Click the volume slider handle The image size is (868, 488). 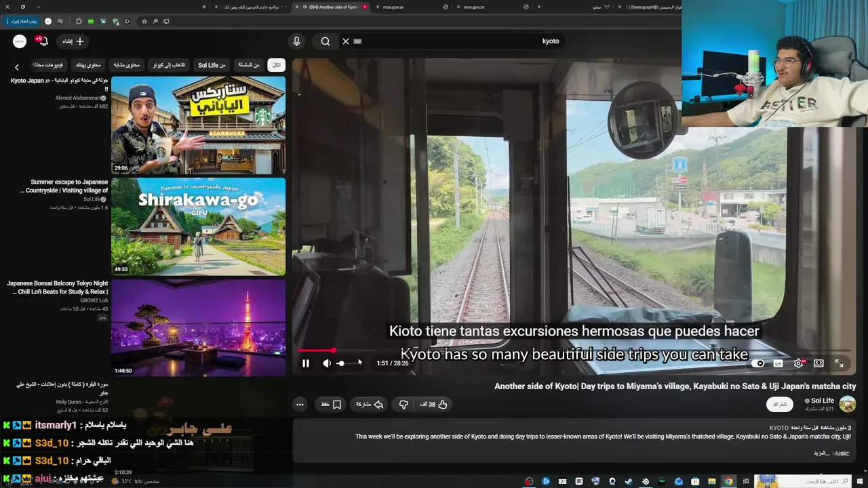click(340, 363)
